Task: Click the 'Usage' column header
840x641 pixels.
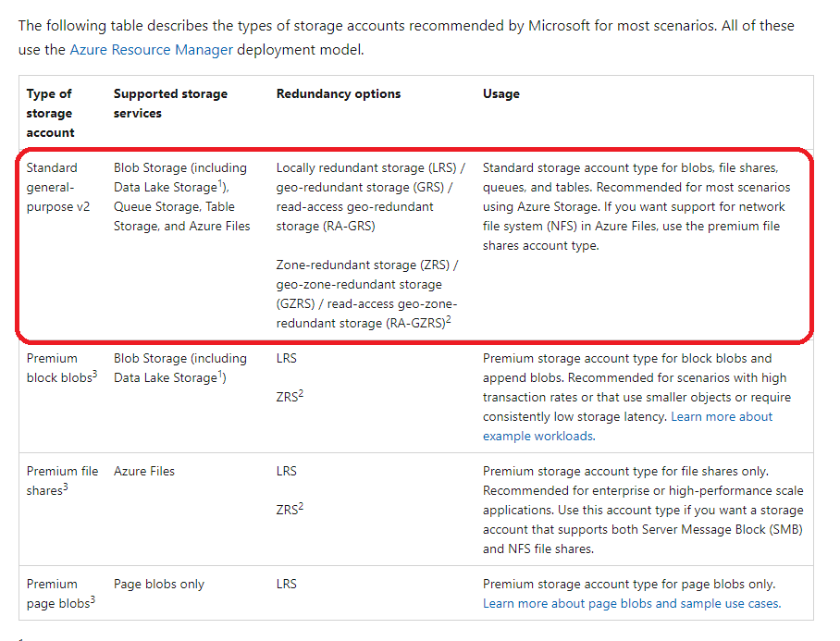Action: pos(500,93)
